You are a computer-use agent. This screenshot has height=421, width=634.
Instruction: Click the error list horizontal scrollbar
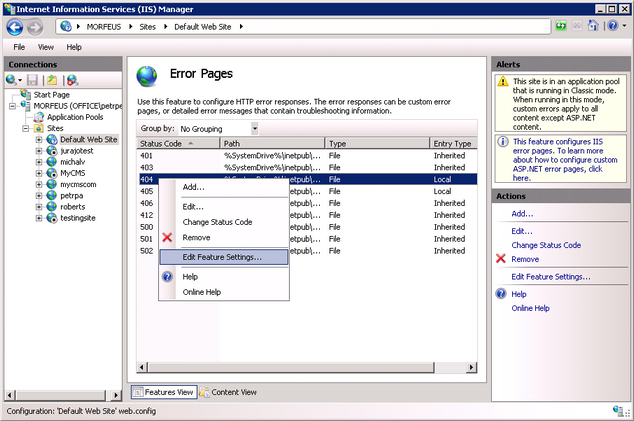coord(291,367)
